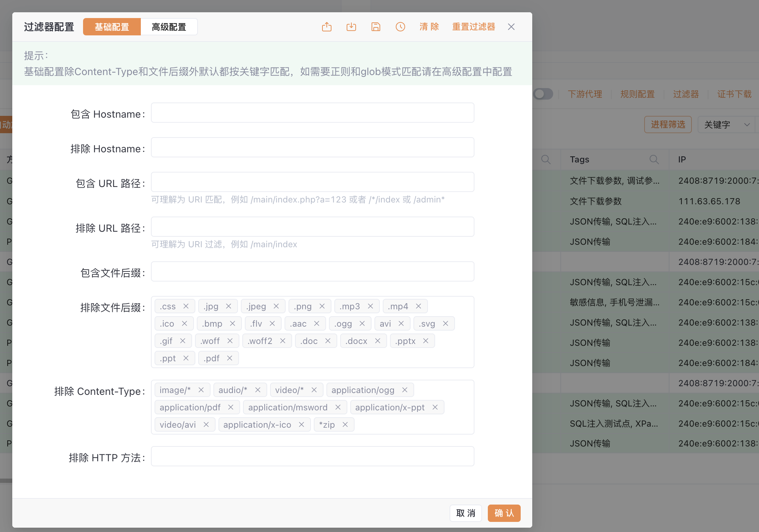
Task: Click the import filter config icon
Action: (351, 27)
